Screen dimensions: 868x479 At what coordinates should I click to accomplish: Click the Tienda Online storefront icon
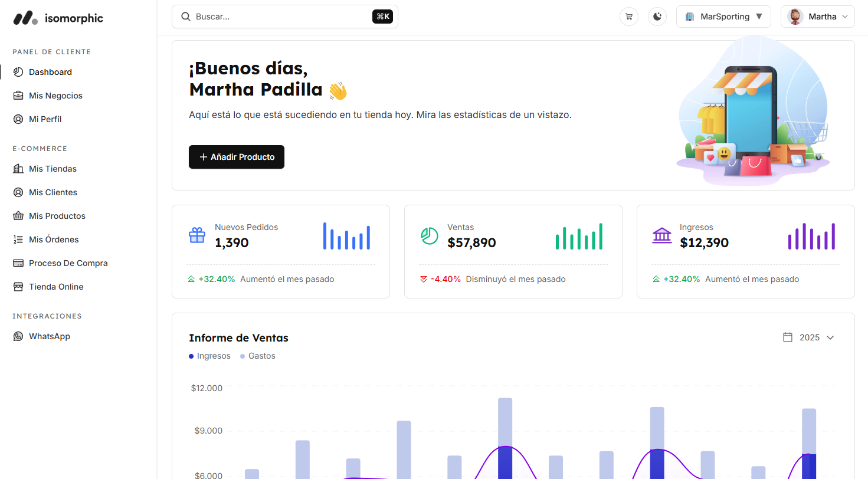[18, 287]
